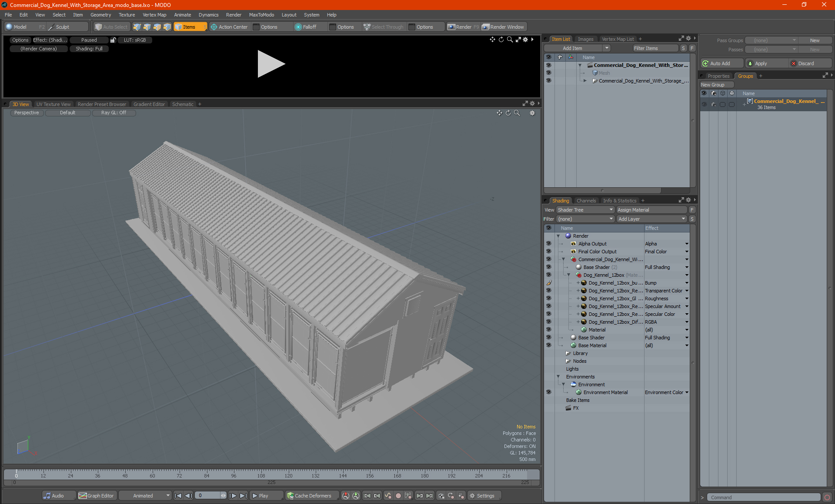Start the preview render play button
Viewport: 835px width, 504px height.
(271, 64)
